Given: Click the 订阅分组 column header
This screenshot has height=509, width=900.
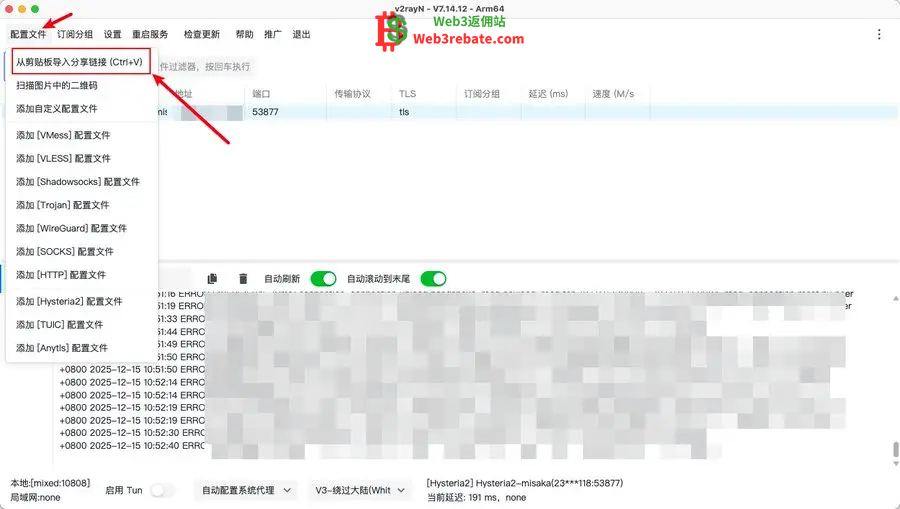Looking at the screenshot, I should coord(489,94).
